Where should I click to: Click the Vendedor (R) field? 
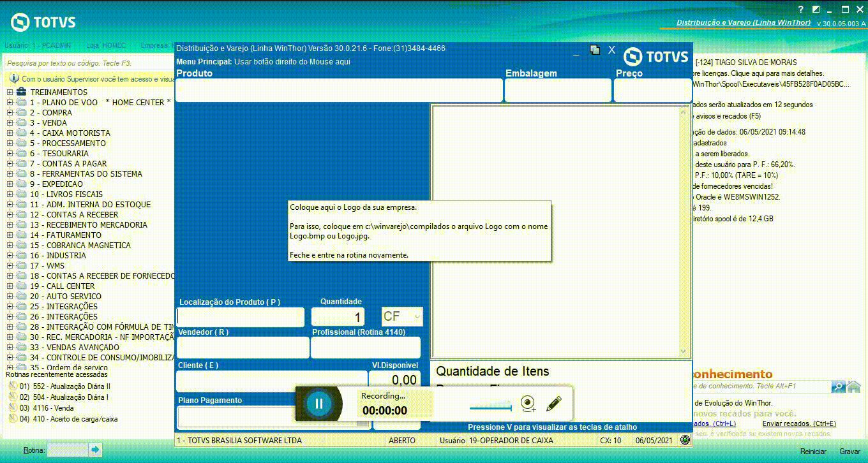coord(243,348)
